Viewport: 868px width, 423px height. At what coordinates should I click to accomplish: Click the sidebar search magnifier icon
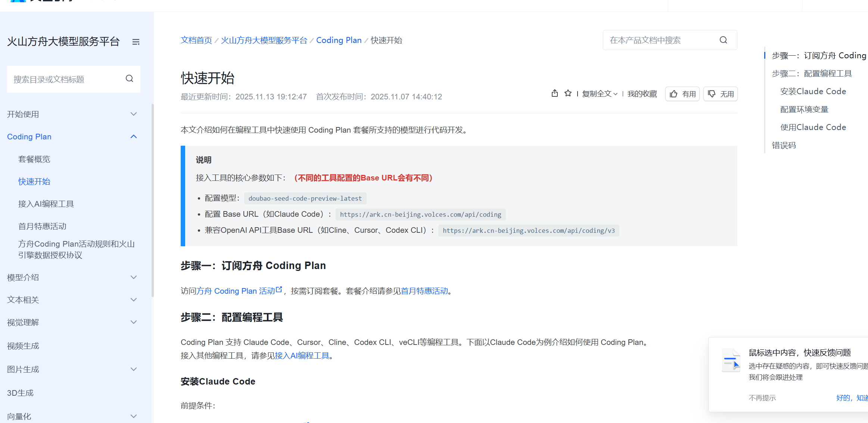point(130,78)
